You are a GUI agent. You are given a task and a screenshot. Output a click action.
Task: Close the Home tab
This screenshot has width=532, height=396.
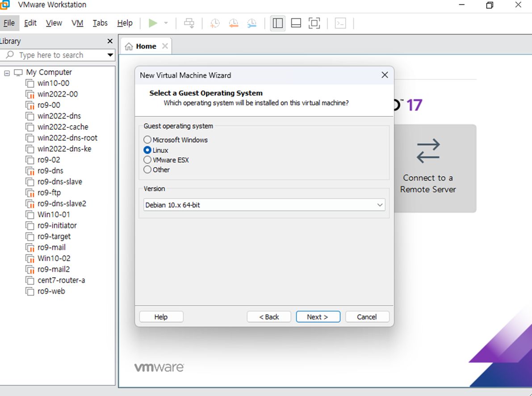click(x=165, y=46)
